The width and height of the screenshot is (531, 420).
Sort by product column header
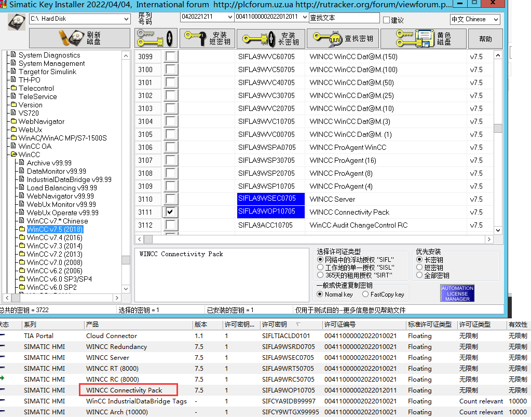click(x=138, y=324)
